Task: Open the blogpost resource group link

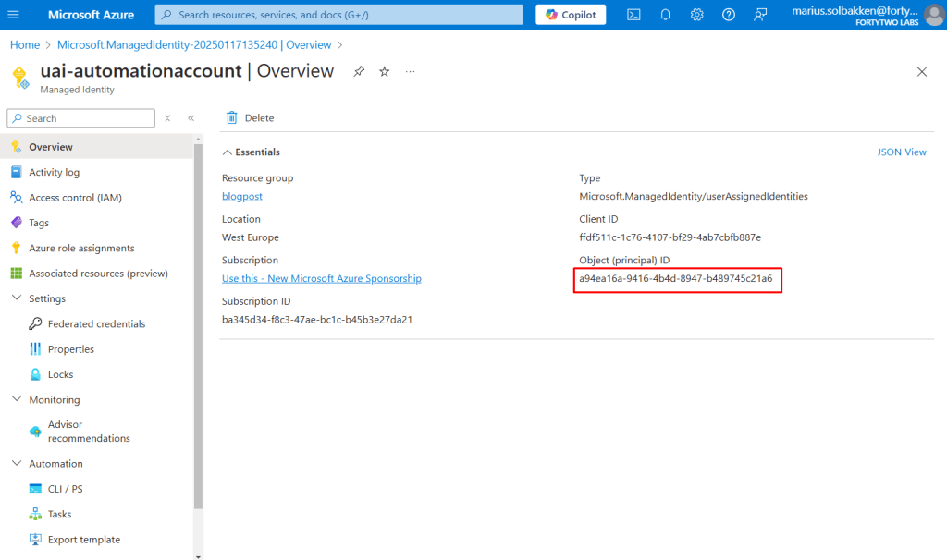Action: pos(241,196)
